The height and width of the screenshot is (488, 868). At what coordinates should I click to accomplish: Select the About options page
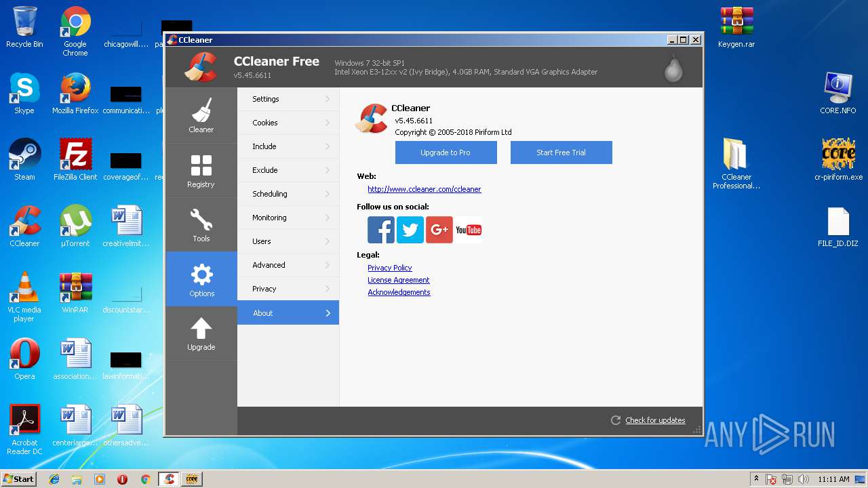tap(288, 313)
